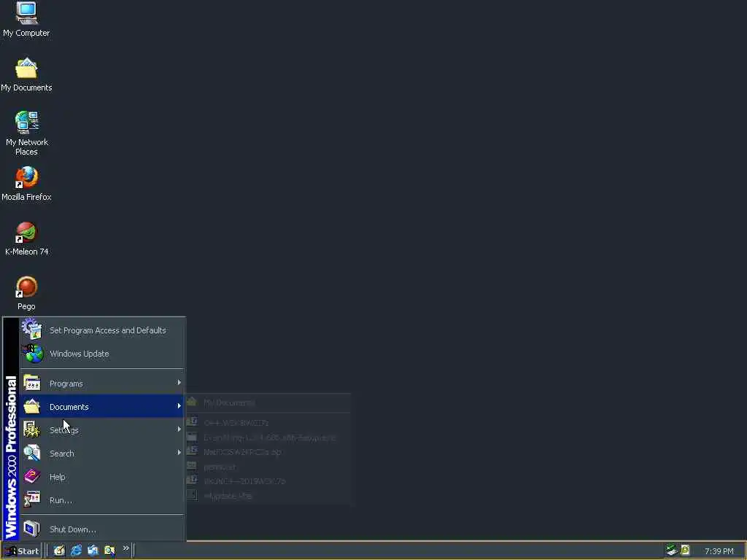Viewport: 747px width, 560px height.
Task: Click Show Desktop icon in Quick Launch
Action: click(x=59, y=551)
